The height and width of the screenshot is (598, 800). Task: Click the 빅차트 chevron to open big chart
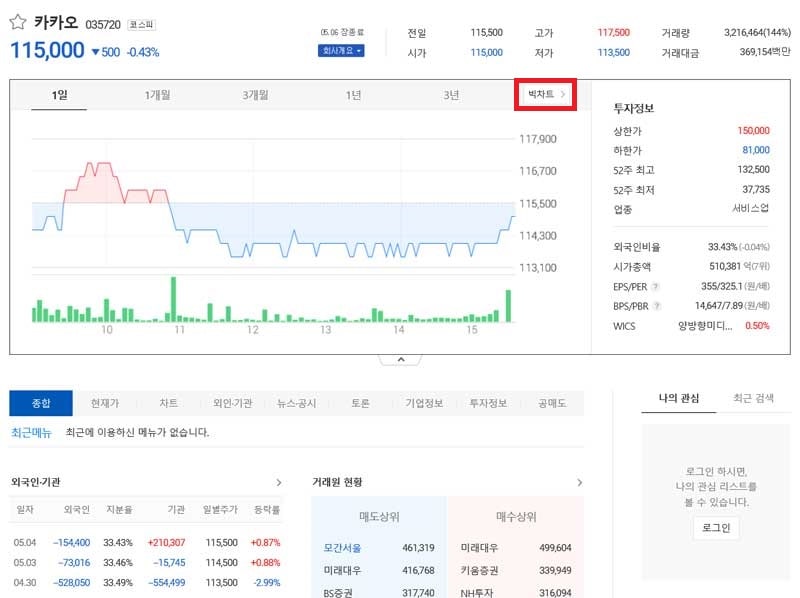point(566,92)
